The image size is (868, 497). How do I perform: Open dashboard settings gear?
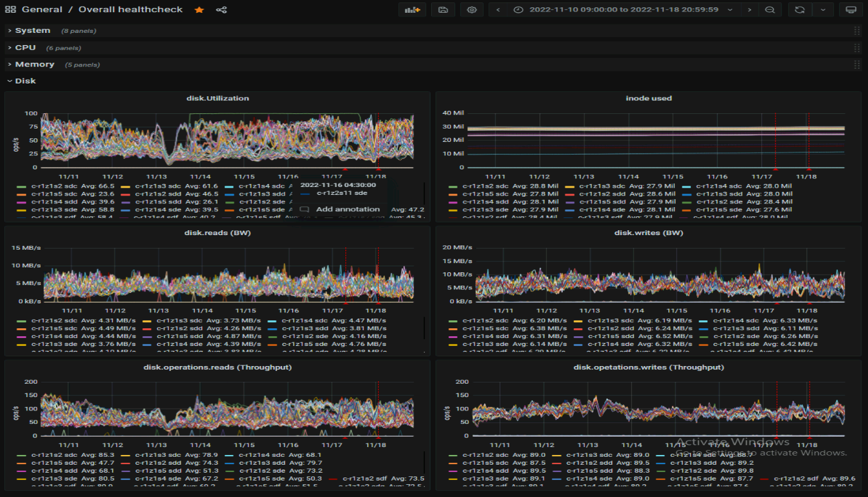click(x=472, y=10)
